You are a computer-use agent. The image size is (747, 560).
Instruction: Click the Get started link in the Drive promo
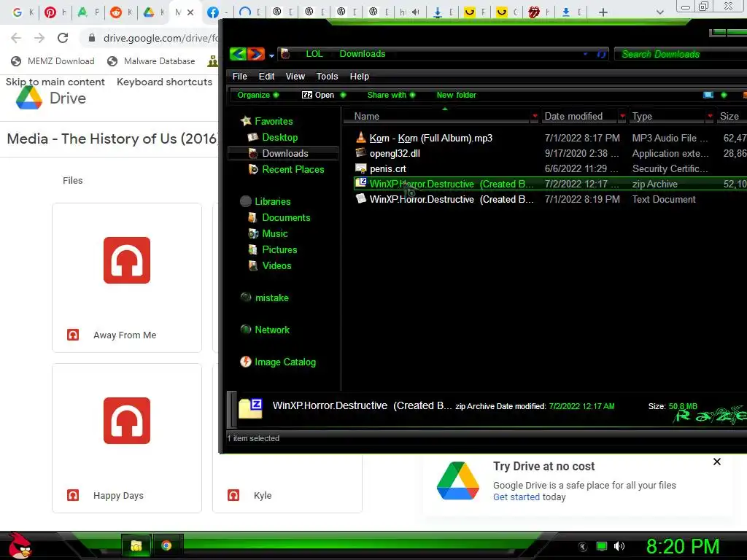coord(516,497)
